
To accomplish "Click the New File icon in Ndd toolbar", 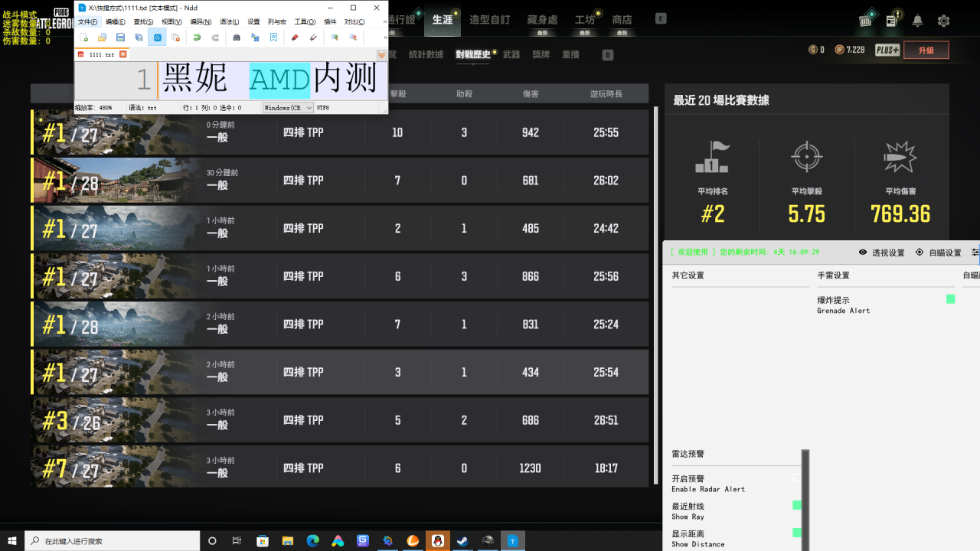I will pyautogui.click(x=84, y=37).
